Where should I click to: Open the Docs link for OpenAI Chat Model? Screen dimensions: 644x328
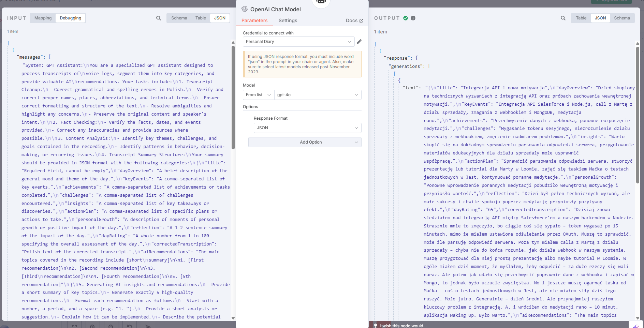coord(354,20)
